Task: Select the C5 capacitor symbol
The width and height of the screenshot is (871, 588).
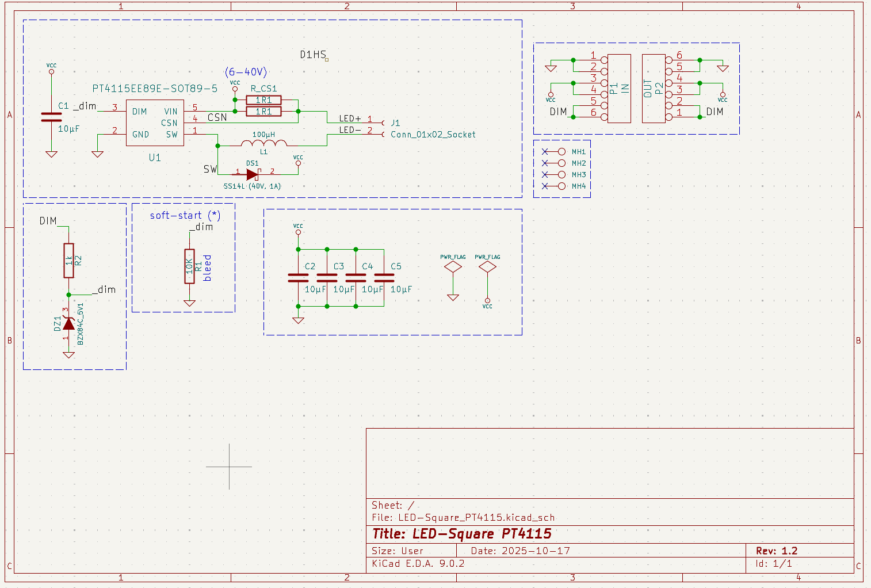Action: coord(384,277)
